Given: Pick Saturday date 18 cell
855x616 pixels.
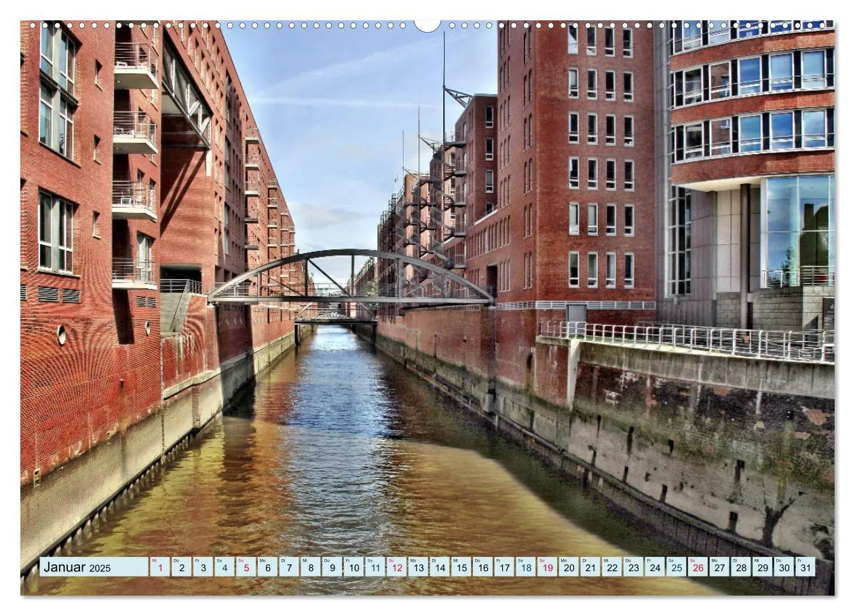Looking at the screenshot, I should tap(526, 567).
